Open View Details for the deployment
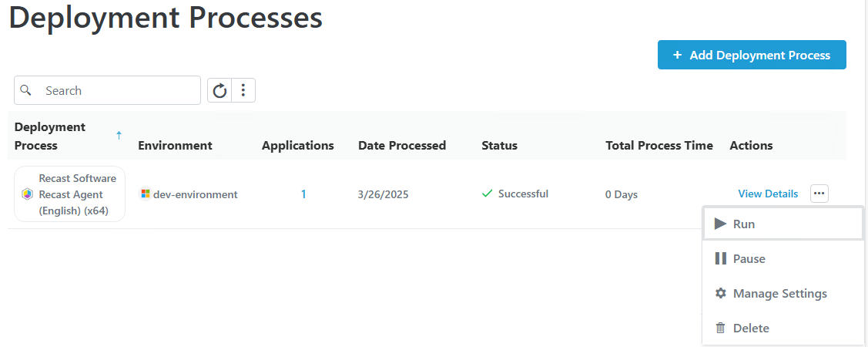The image size is (868, 347). 768,194
